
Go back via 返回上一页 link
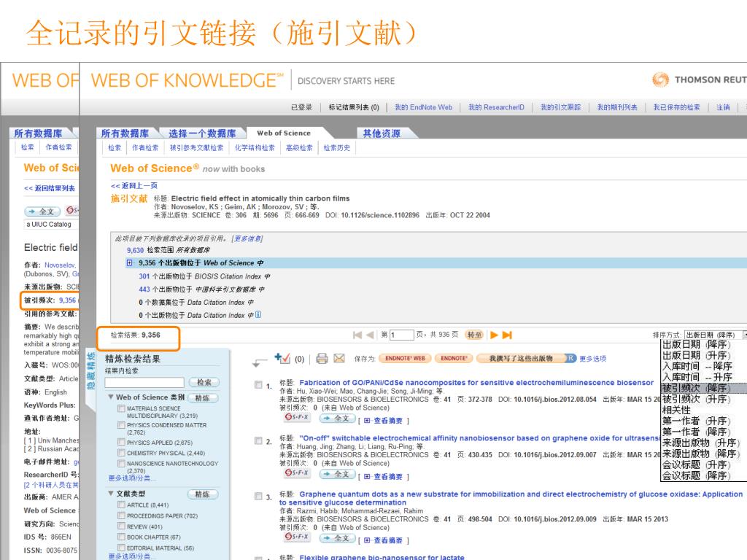pos(134,186)
